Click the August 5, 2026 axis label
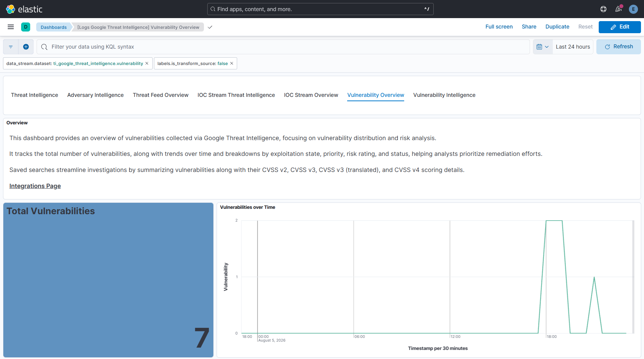 pyautogui.click(x=272, y=341)
